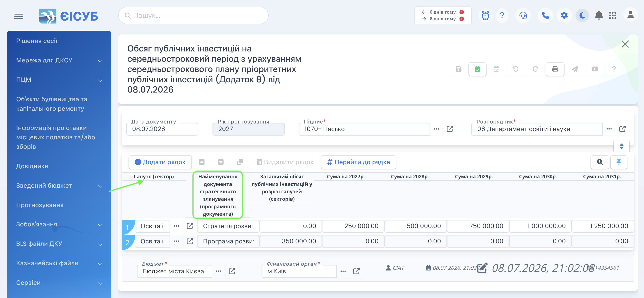Open the apps grid icon
Screen dimensions: 644x298
(612, 15)
